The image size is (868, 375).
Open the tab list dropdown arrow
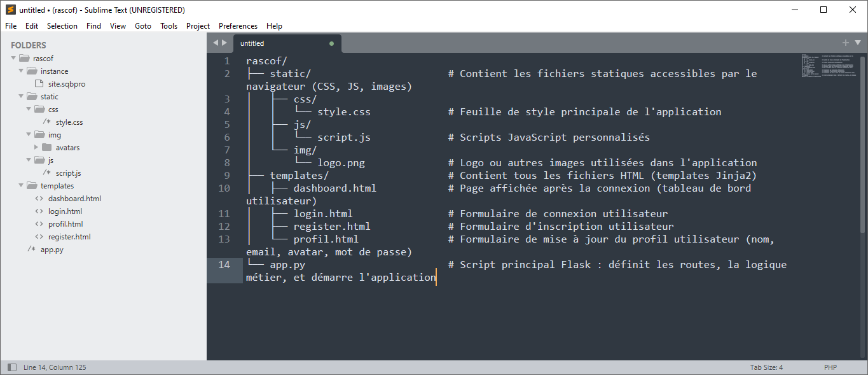click(x=857, y=43)
